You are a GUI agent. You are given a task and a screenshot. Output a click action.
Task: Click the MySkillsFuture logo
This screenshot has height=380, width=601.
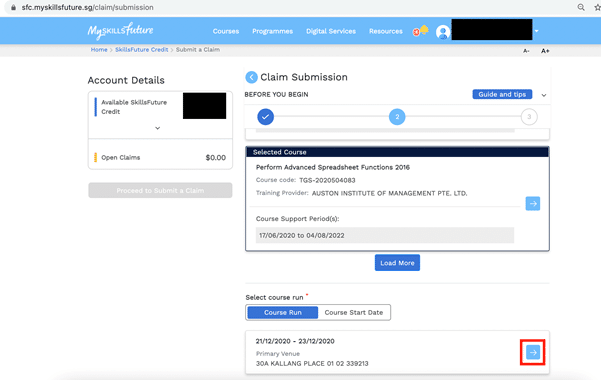[x=120, y=31]
